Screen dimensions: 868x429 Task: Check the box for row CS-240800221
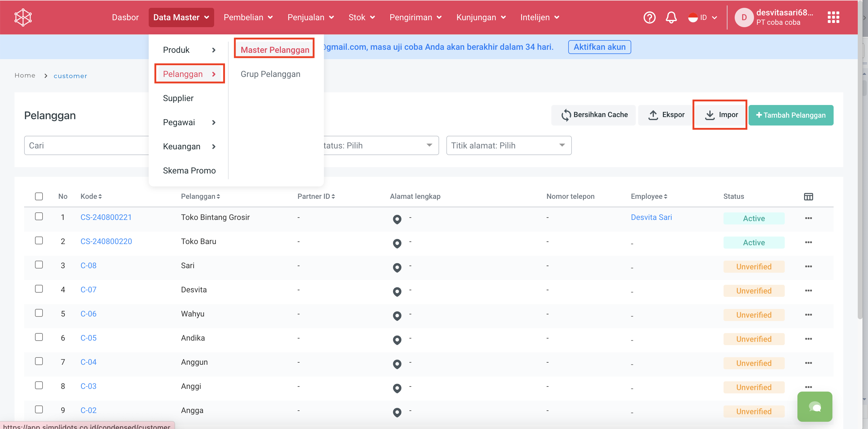point(39,216)
